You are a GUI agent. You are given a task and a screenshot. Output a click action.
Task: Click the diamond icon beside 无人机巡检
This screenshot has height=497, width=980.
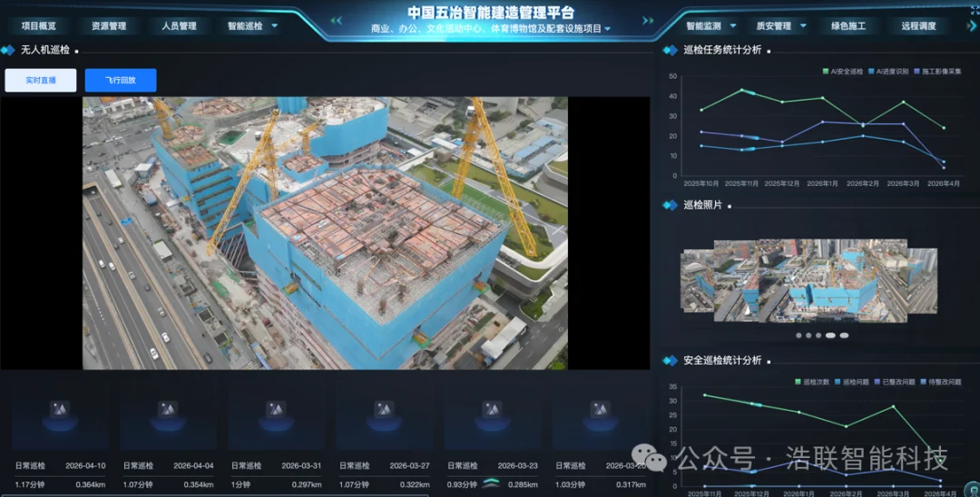[x=8, y=50]
